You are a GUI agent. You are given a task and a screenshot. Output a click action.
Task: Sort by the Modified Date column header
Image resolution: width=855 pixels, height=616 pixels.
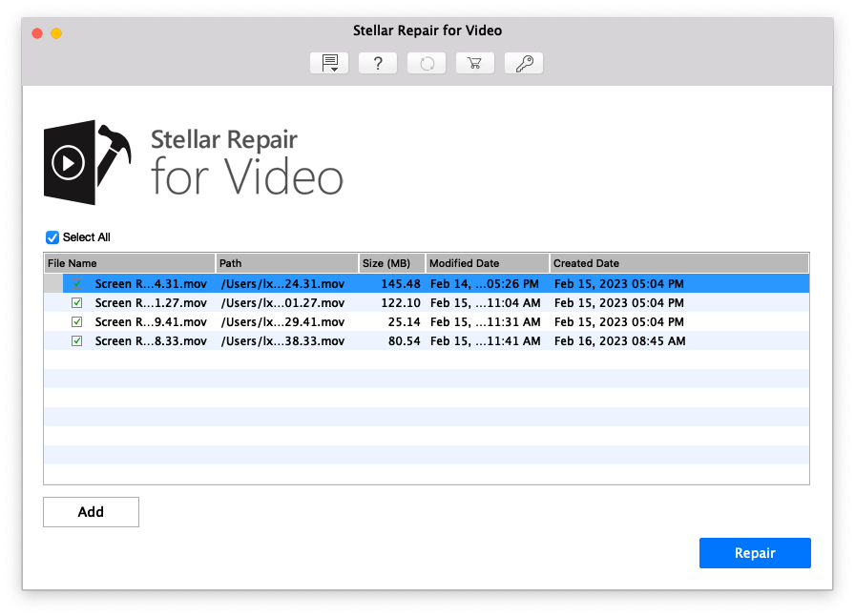tap(488, 263)
